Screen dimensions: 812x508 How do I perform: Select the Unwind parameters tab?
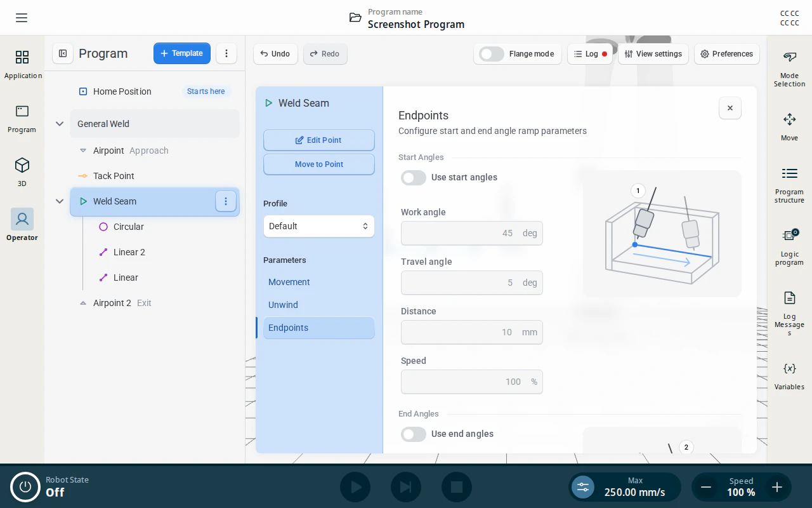(319, 305)
